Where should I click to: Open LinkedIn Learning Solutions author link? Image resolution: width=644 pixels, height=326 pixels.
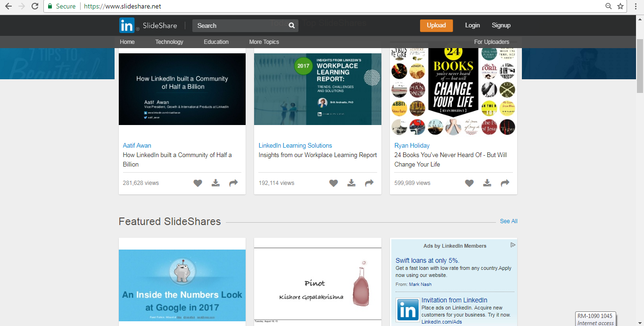pos(295,146)
